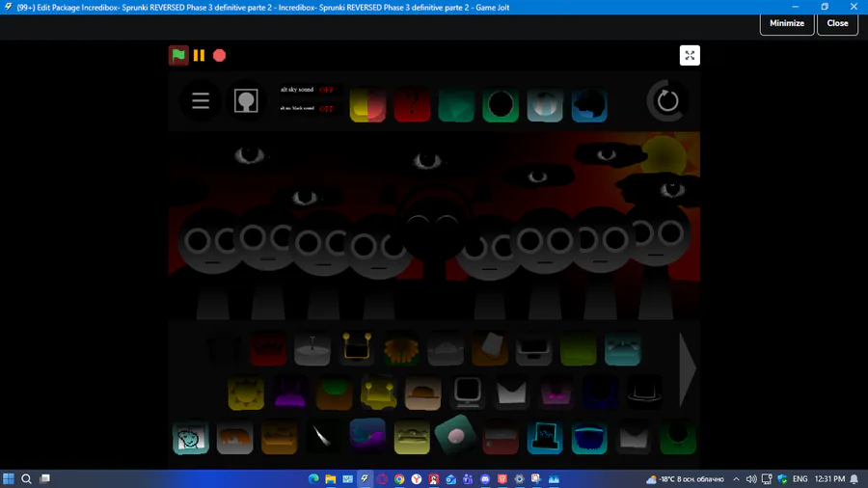The width and height of the screenshot is (868, 488).
Task: Open the volume control in system tray
Action: pyautogui.click(x=751, y=479)
